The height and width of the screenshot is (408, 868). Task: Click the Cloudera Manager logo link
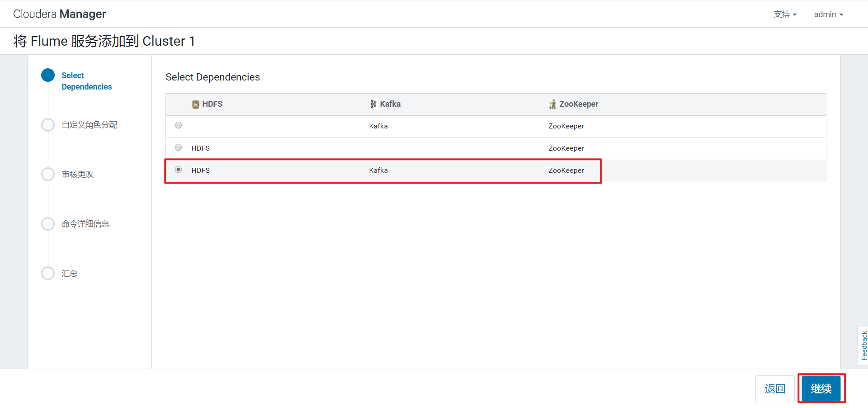(x=60, y=14)
